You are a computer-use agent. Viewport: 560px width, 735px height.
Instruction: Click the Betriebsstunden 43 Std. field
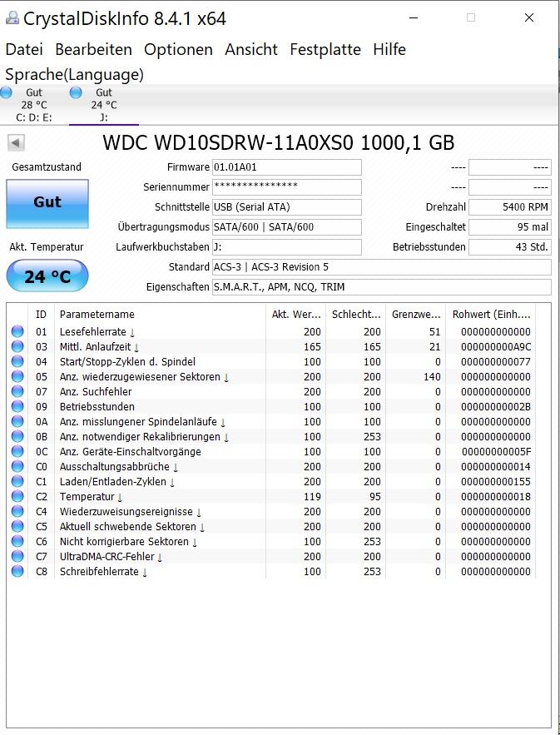click(510, 247)
